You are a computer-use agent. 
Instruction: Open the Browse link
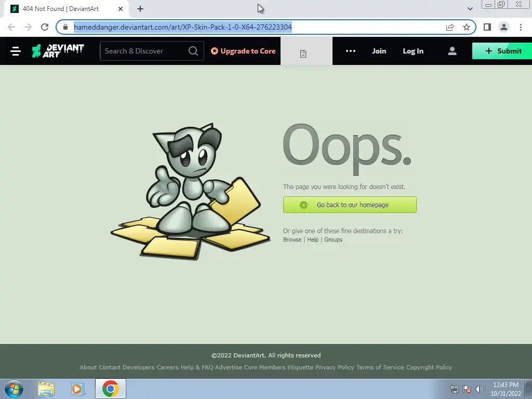292,240
